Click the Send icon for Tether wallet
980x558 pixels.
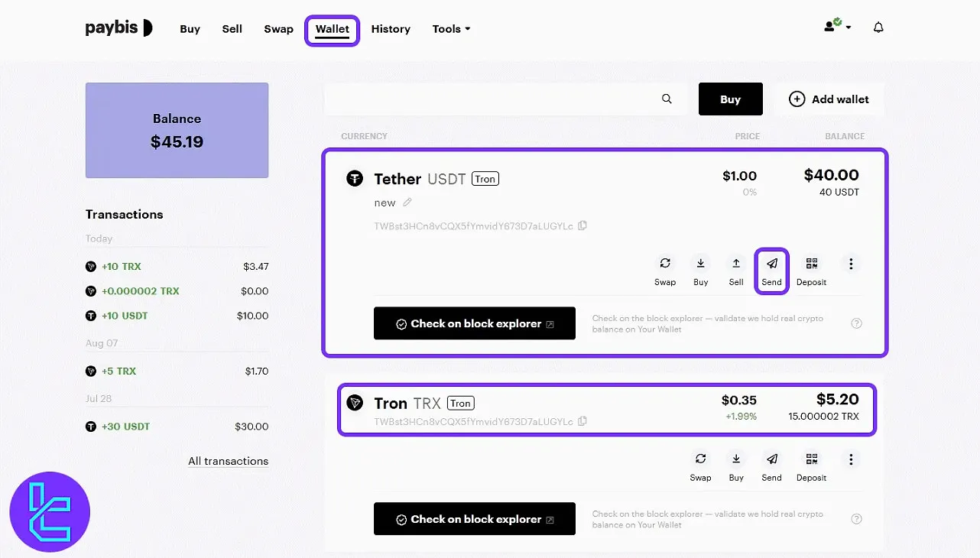(x=771, y=264)
